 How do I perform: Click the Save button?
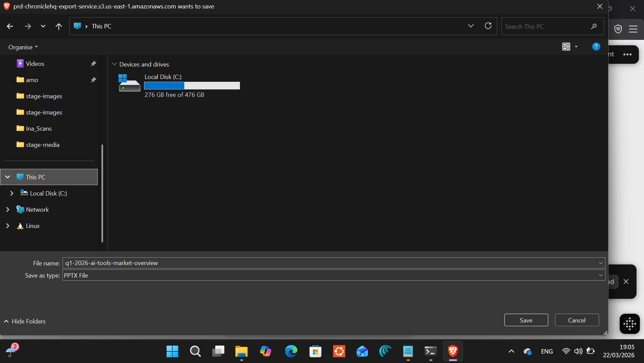[526, 320]
